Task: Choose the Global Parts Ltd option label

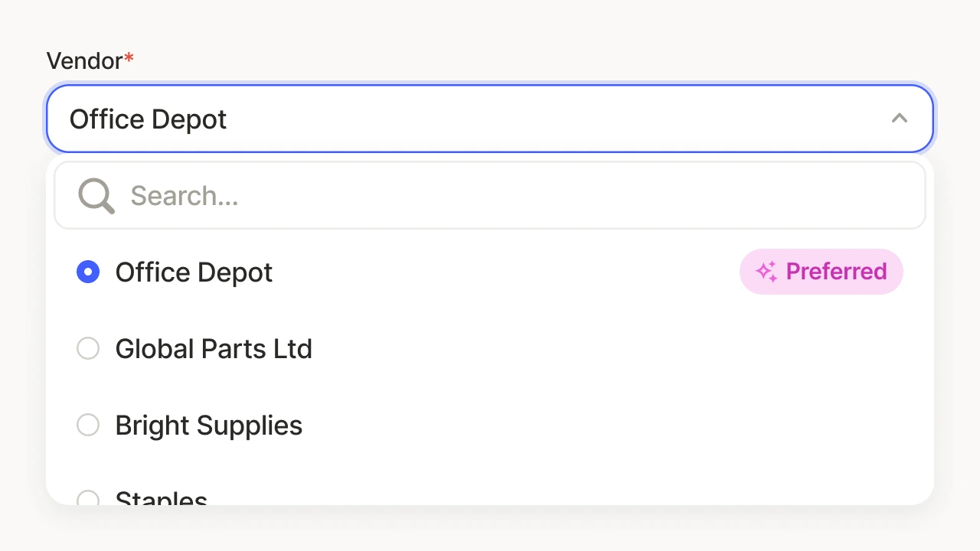Action: point(214,349)
